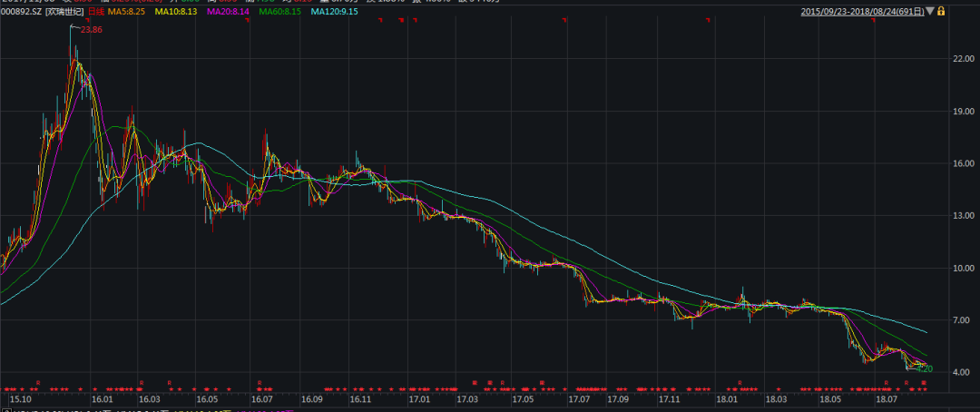This screenshot has height=412, width=980.
Task: Click the rightmost red corner marker at chart top
Action: (x=873, y=21)
